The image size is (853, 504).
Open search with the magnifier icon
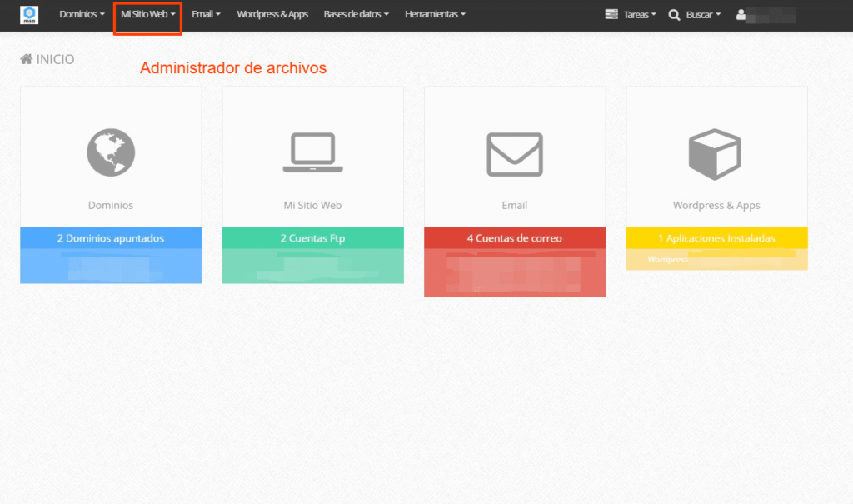tap(674, 14)
